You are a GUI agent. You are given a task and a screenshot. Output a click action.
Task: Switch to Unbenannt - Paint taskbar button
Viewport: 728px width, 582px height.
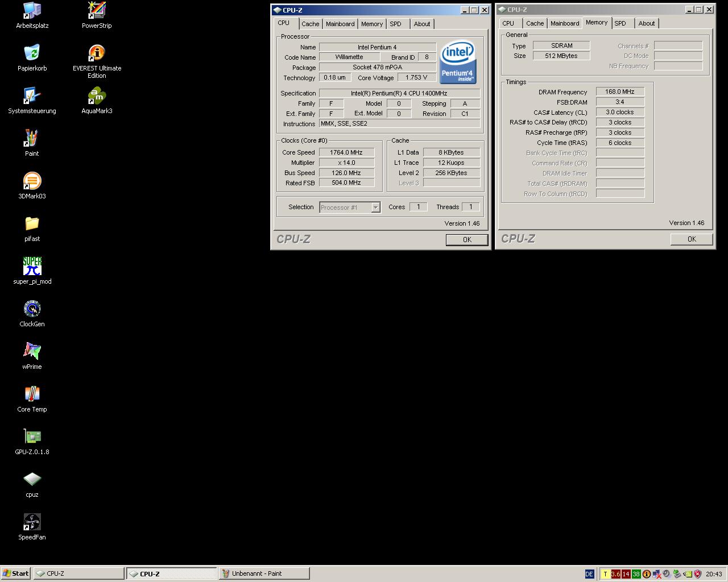[x=264, y=573]
